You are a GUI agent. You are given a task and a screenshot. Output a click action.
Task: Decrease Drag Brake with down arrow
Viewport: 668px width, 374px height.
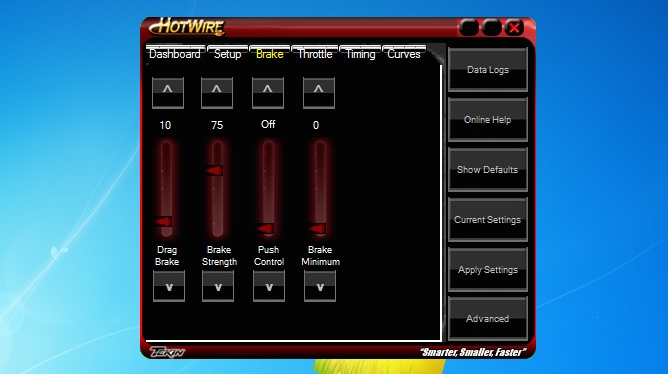coord(169,286)
